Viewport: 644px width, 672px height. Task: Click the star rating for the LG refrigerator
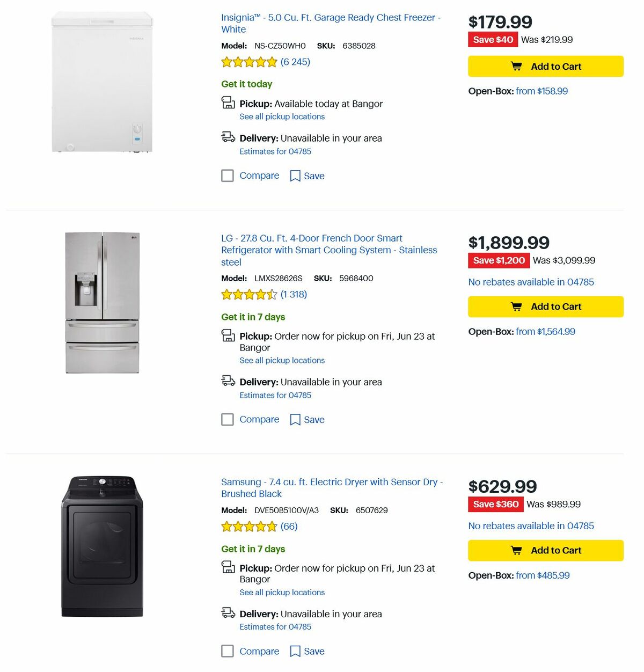coord(249,294)
